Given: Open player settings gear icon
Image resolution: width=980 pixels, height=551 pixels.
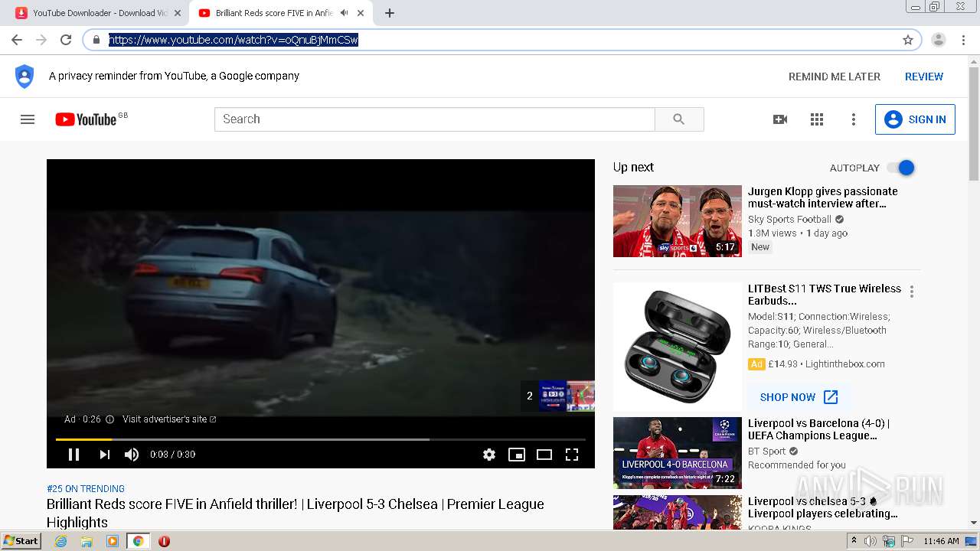Looking at the screenshot, I should (x=489, y=455).
